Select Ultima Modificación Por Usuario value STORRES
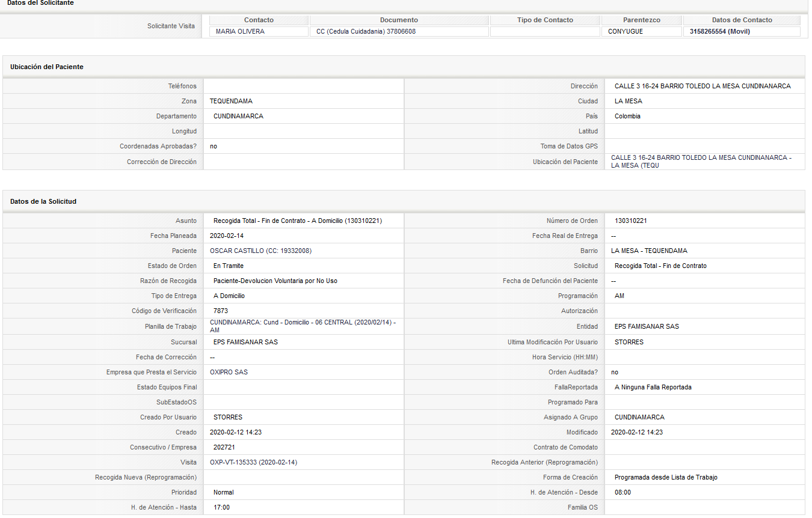 [629, 342]
